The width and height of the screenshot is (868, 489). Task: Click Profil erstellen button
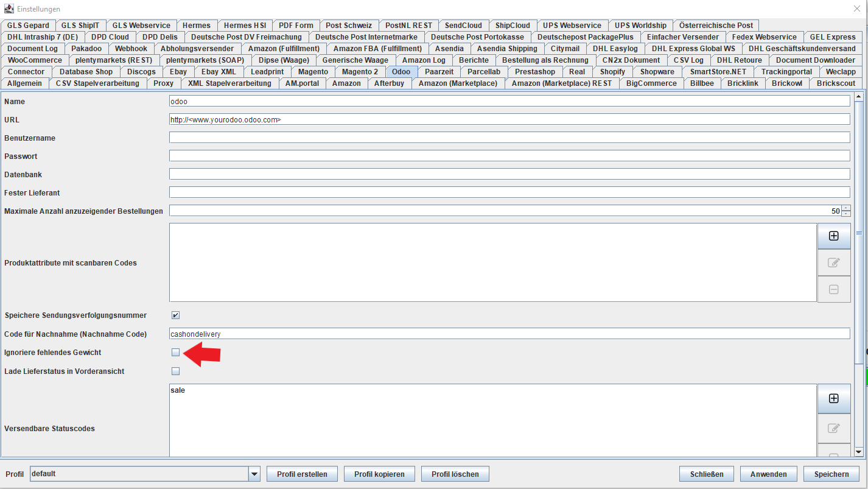click(302, 474)
